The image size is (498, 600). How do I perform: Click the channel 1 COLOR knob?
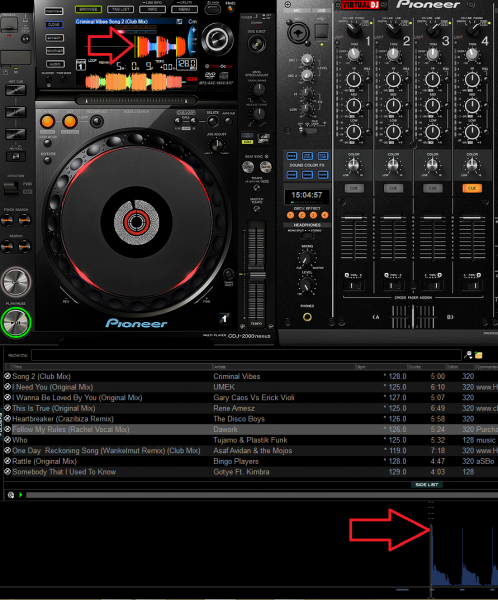click(x=354, y=165)
